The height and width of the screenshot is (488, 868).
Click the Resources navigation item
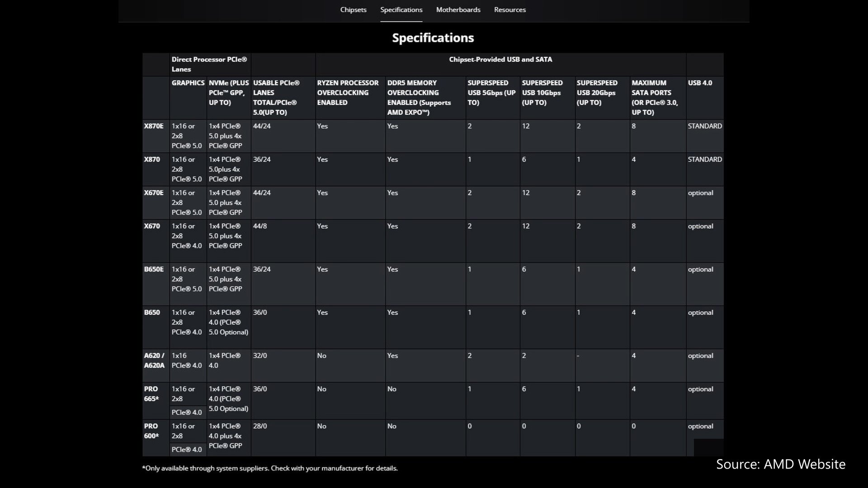point(509,9)
